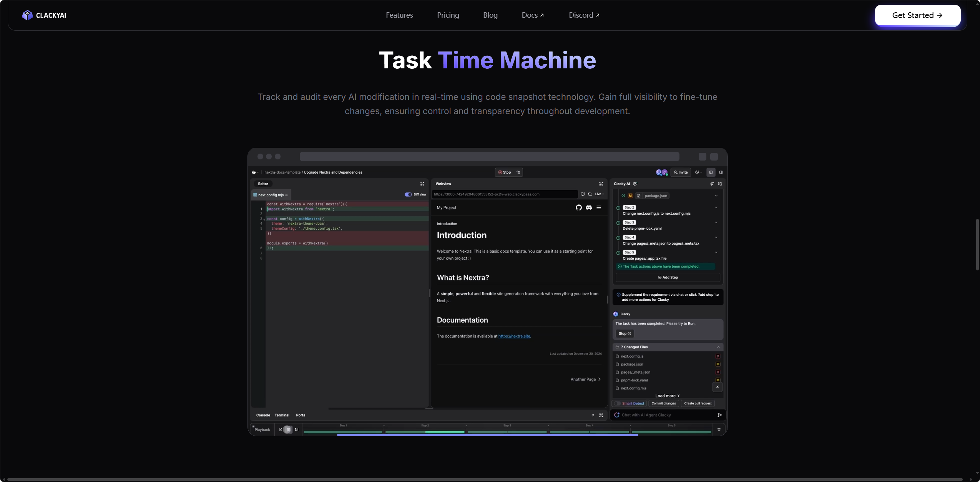Screen dimensions: 980x482
Task: Expand Step 2 details chevron
Action: tap(716, 207)
